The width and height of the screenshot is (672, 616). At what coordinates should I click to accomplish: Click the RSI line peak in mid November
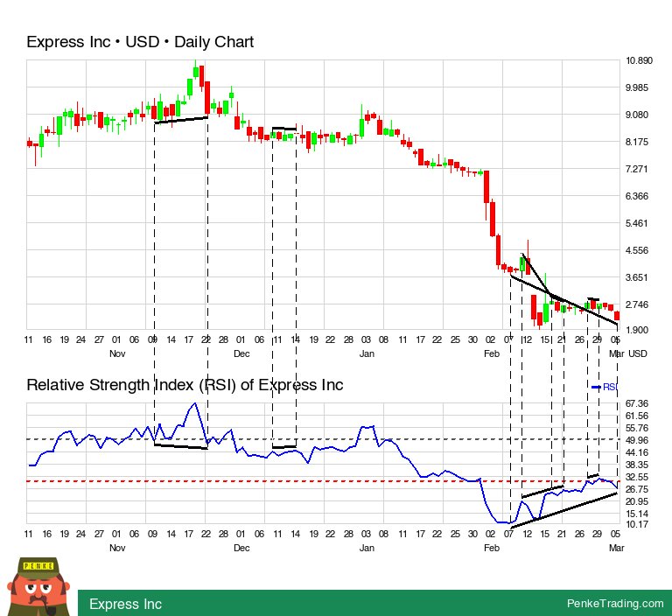tap(195, 403)
